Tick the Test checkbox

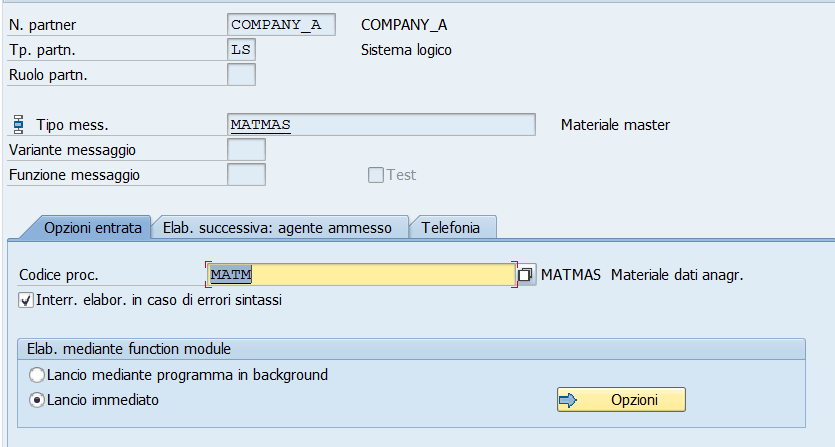click(x=375, y=175)
